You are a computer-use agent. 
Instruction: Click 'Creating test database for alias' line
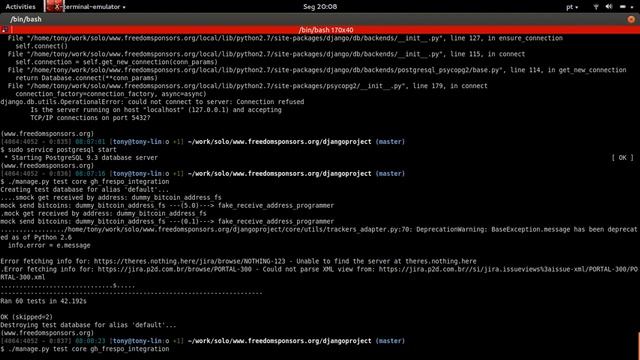pos(84,190)
